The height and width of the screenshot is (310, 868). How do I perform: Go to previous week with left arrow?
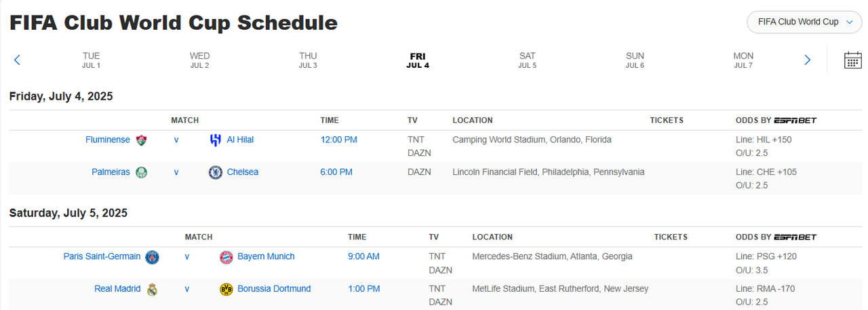[17, 60]
